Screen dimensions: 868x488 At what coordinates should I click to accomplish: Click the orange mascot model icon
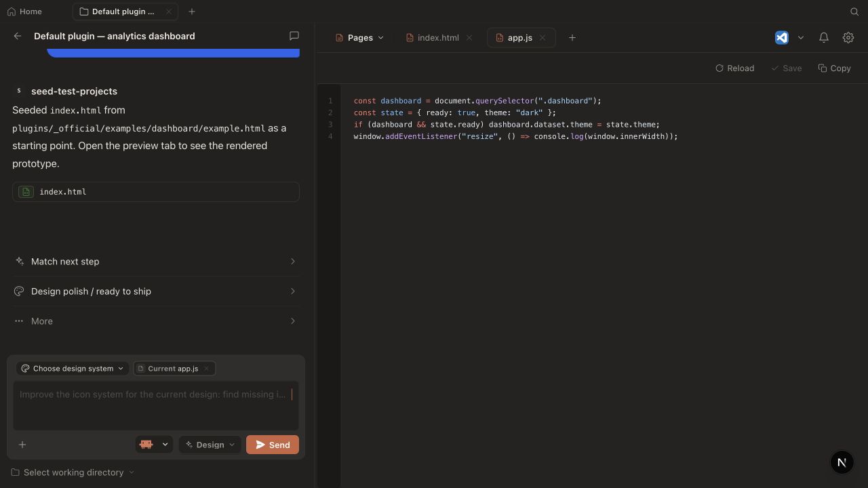[x=146, y=445]
